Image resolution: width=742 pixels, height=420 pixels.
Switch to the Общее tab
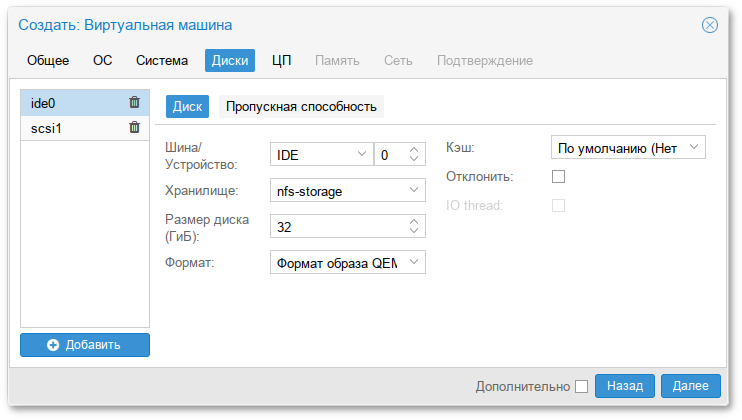pyautogui.click(x=48, y=61)
